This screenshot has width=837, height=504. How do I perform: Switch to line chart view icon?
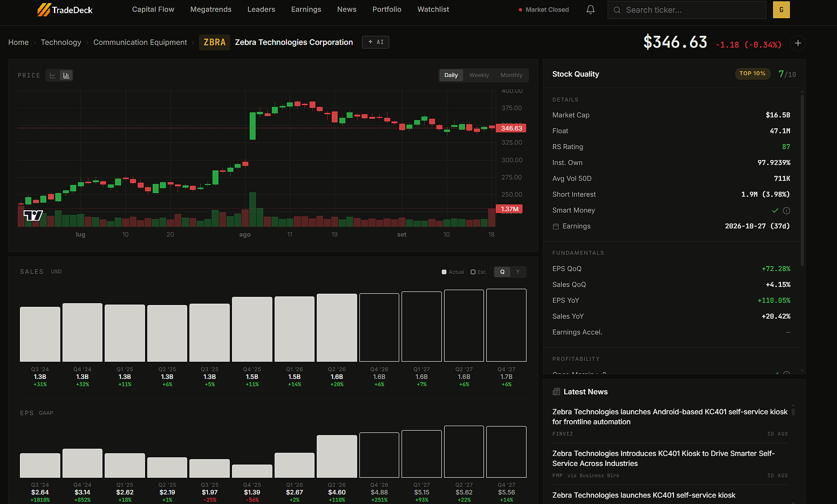(53, 75)
